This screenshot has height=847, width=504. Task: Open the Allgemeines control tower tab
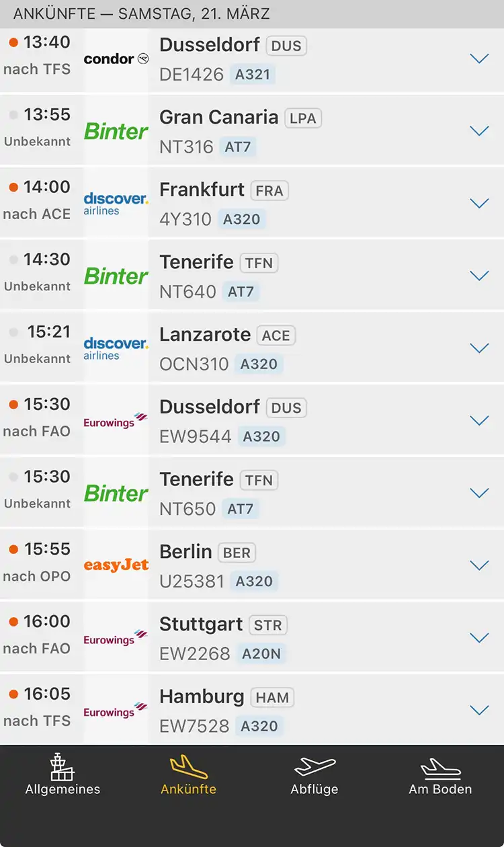tap(62, 775)
